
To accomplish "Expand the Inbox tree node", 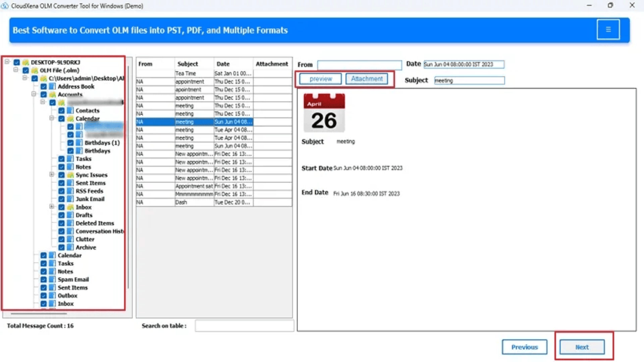I will click(x=52, y=207).
